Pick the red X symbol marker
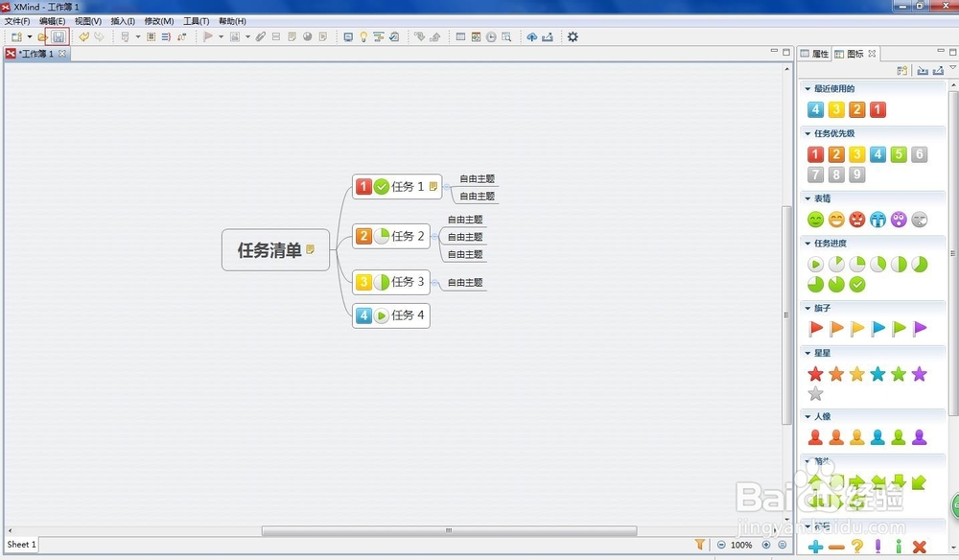 [x=920, y=547]
